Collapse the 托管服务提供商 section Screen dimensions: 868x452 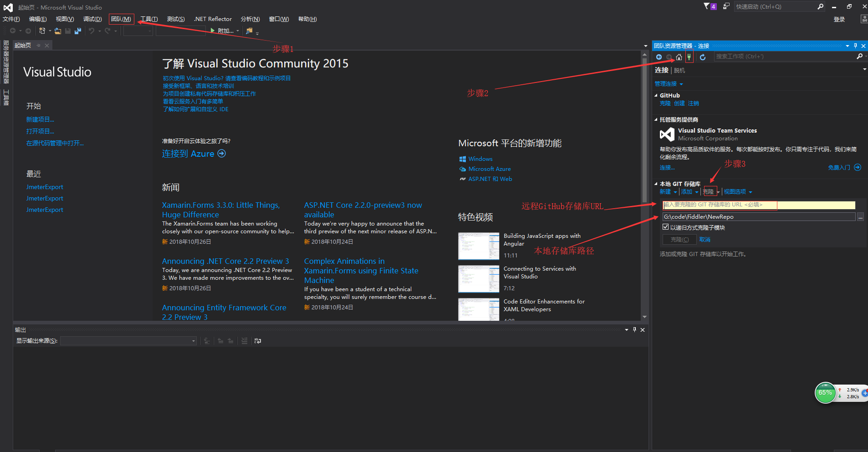(656, 119)
